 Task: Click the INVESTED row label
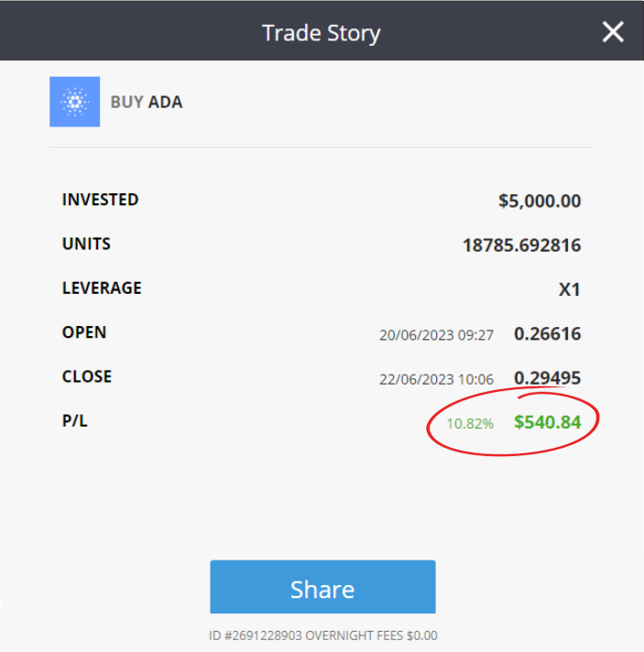(100, 200)
